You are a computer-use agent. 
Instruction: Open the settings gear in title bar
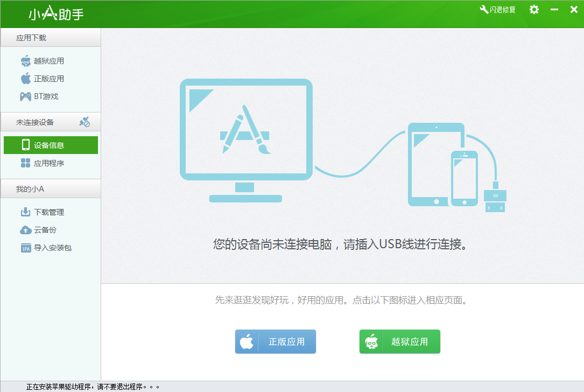coord(533,9)
